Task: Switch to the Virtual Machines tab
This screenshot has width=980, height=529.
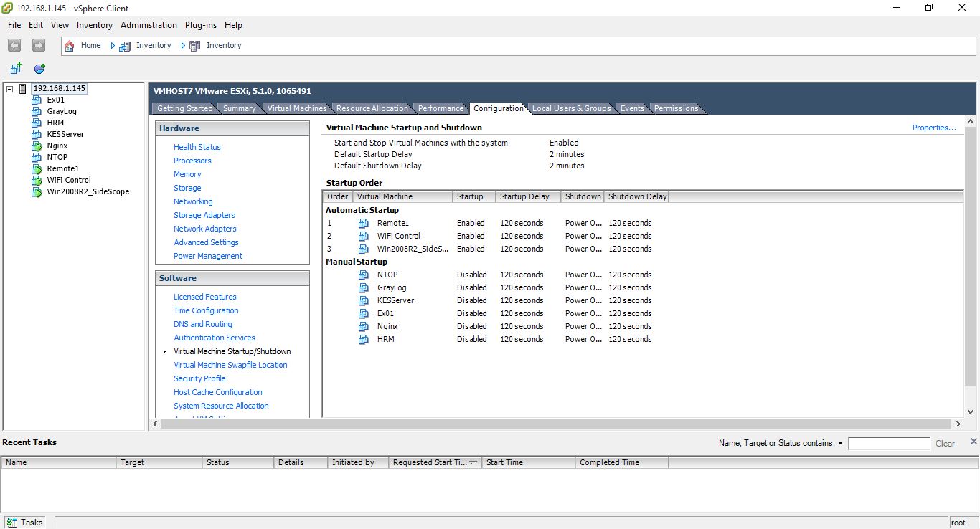Action: [297, 108]
